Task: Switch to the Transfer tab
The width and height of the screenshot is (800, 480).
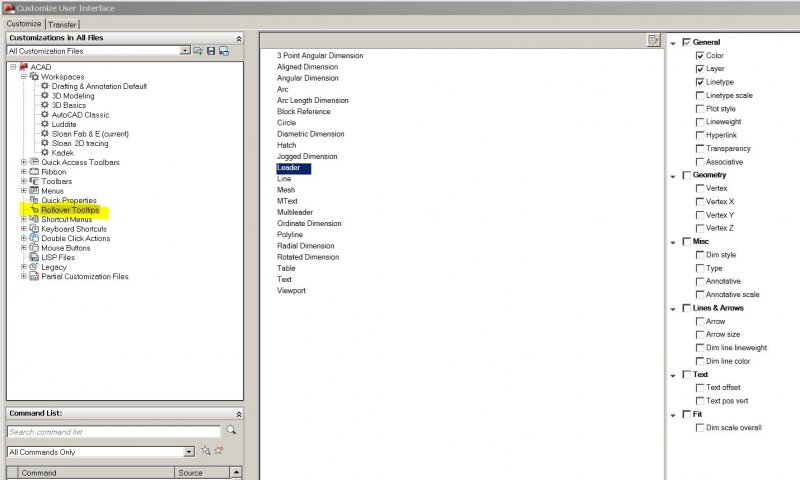Action: pyautogui.click(x=62, y=24)
